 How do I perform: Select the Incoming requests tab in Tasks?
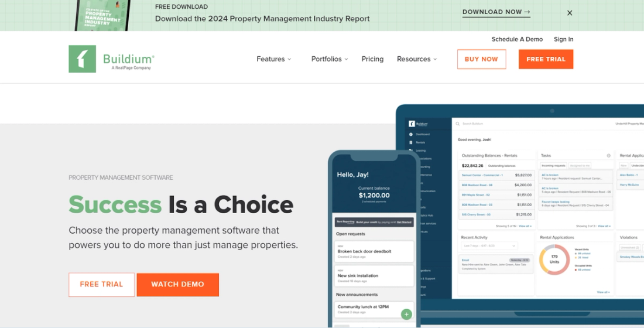pos(553,165)
